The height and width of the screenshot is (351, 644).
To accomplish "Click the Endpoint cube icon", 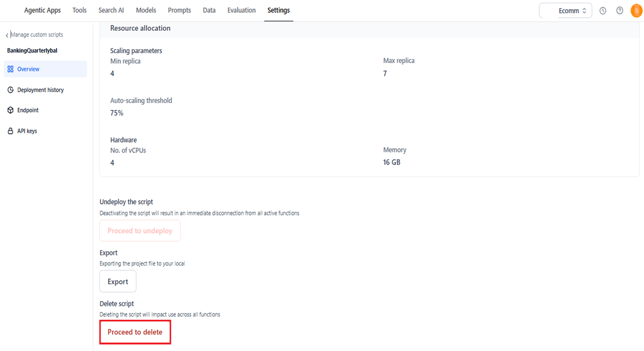I will [x=10, y=110].
